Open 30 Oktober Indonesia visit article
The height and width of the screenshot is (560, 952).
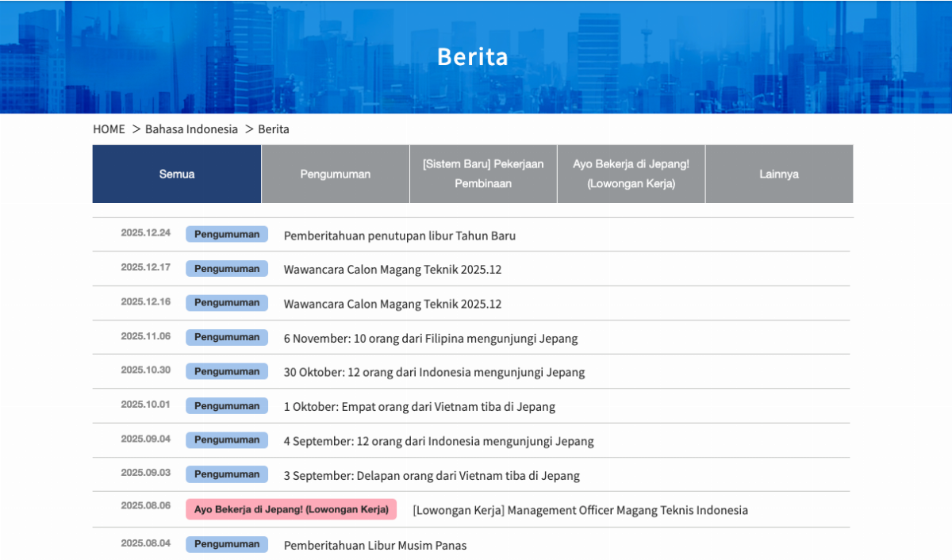coord(434,373)
